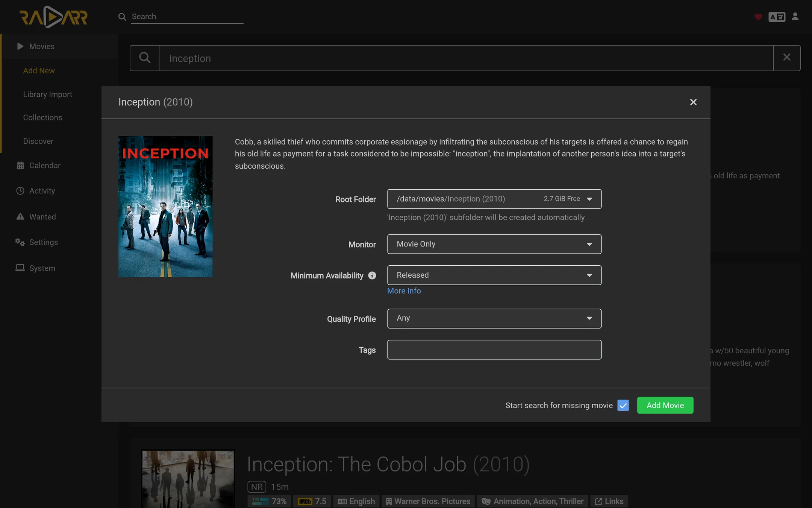Click 'Inception: The Cobol Job (2010)' title
This screenshot has height=508, width=812.
388,464
